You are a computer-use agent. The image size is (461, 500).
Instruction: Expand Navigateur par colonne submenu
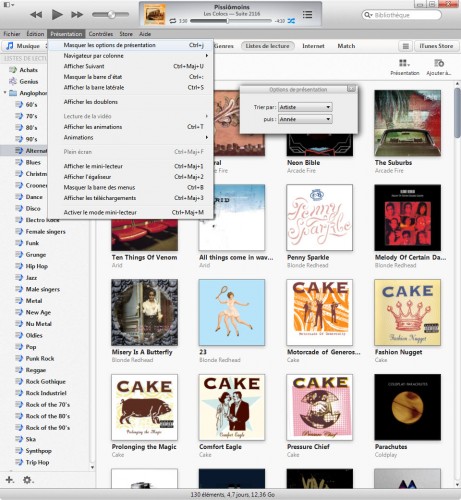130,56
